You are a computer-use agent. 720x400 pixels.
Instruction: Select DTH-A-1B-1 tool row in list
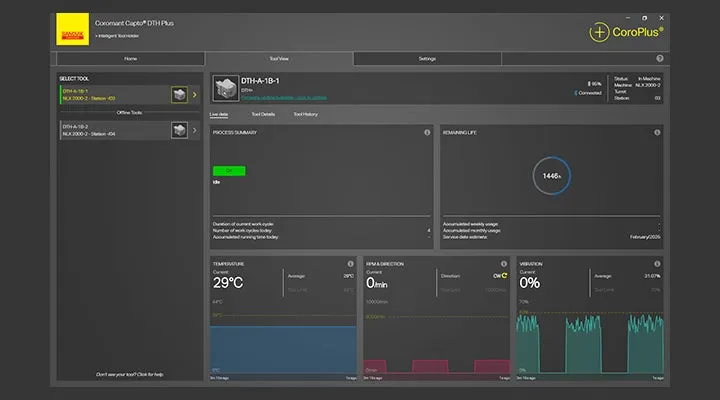[x=129, y=95]
